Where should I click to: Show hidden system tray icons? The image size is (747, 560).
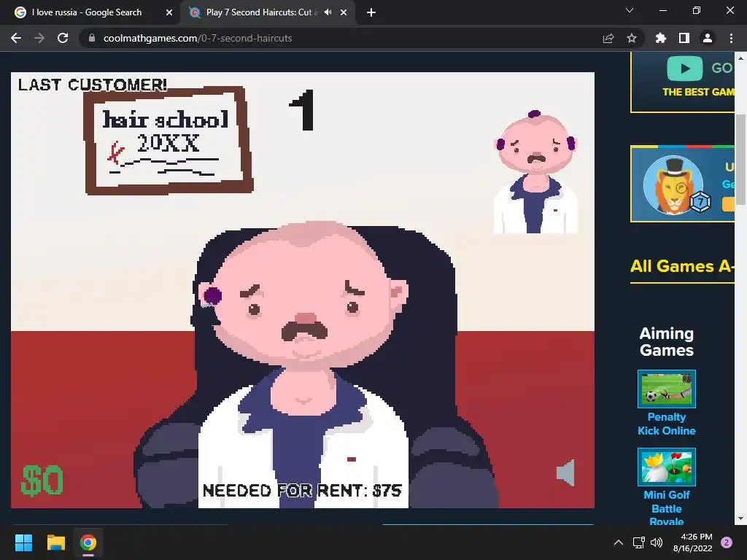click(x=619, y=542)
